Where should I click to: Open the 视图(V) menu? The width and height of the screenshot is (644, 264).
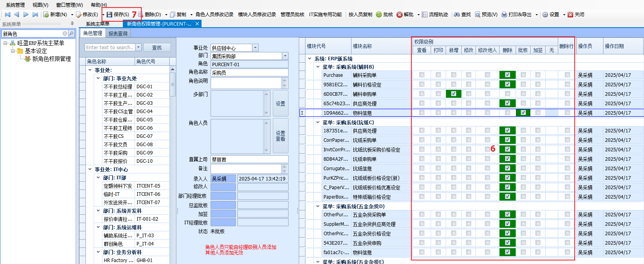(x=40, y=5)
